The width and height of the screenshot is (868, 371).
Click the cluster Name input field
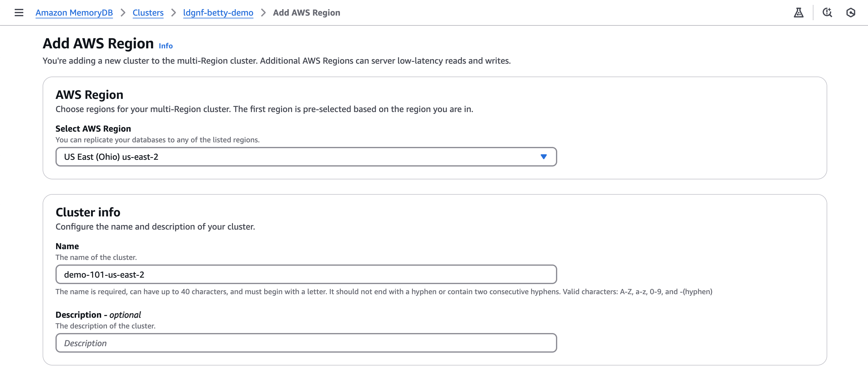pyautogui.click(x=306, y=274)
